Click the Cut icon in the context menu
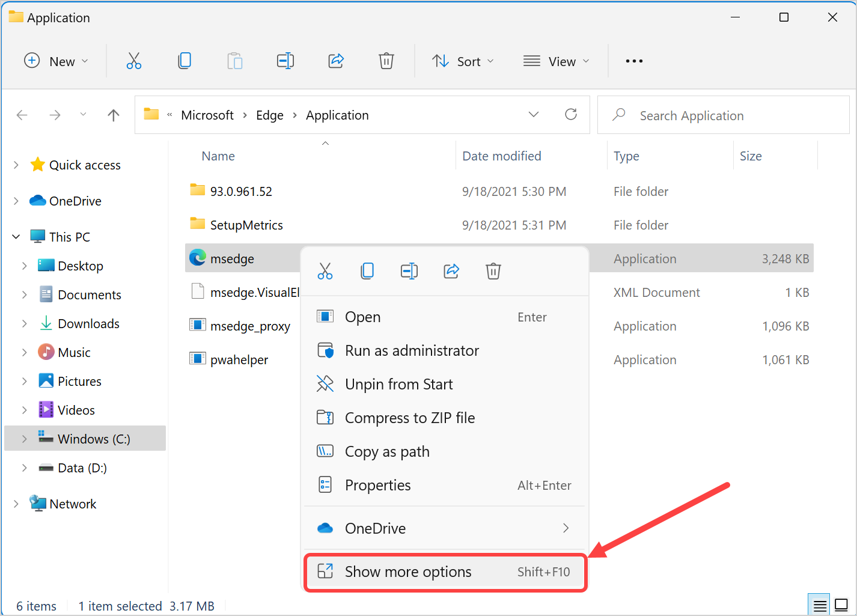Screen dimensions: 857x616 click(325, 270)
